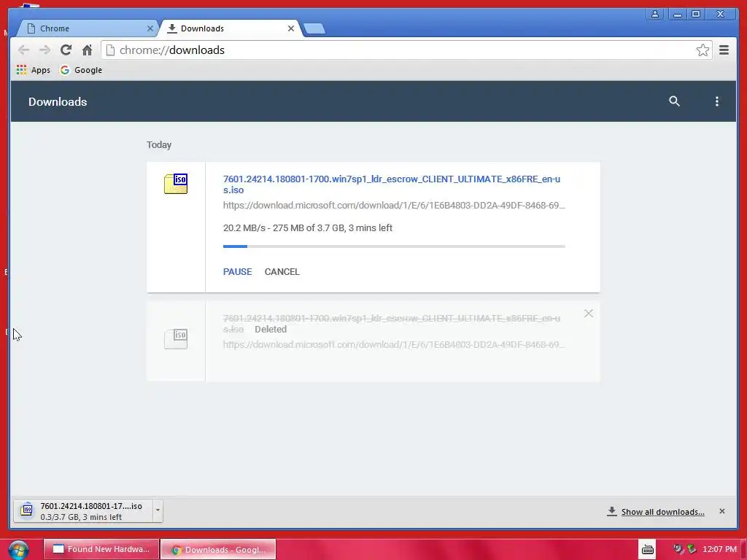Click Show all downloads link
The height and width of the screenshot is (560, 747).
click(662, 512)
